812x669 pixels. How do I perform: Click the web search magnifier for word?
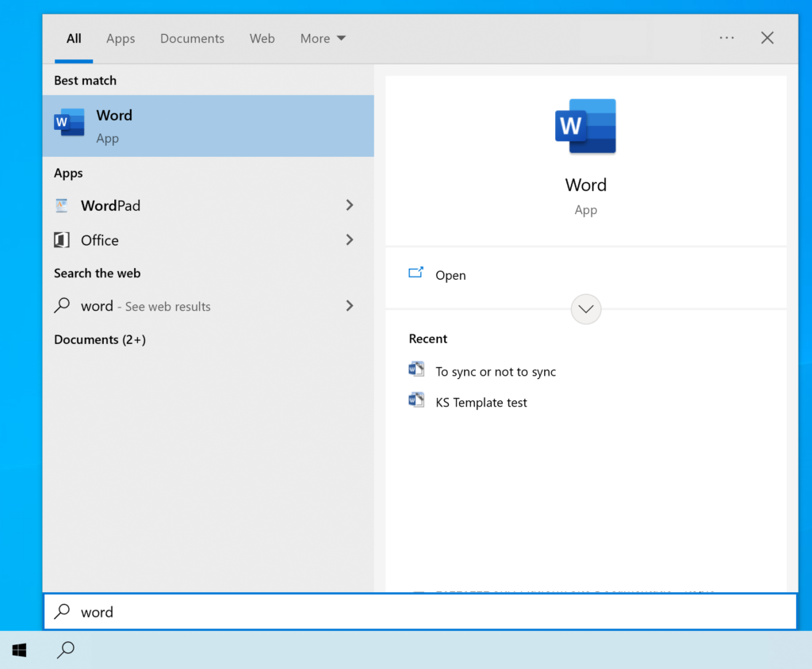[x=62, y=306]
